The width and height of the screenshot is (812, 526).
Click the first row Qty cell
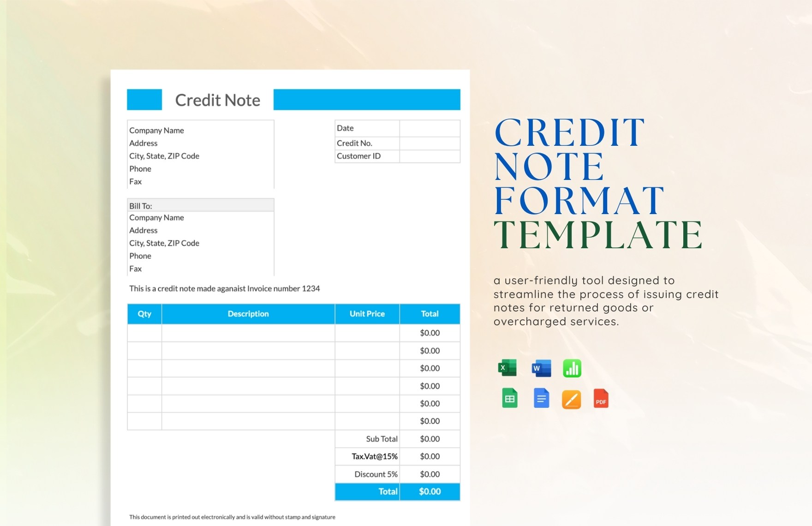click(x=144, y=333)
